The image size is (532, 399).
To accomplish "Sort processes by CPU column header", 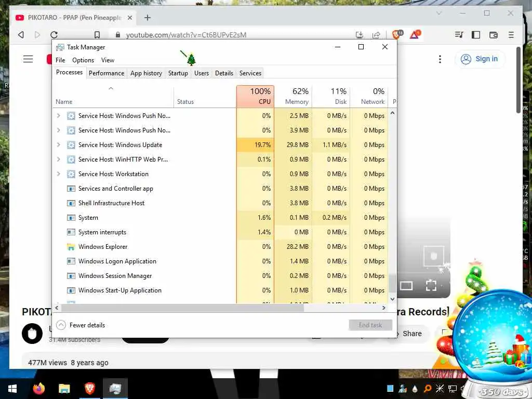I will coord(255,97).
